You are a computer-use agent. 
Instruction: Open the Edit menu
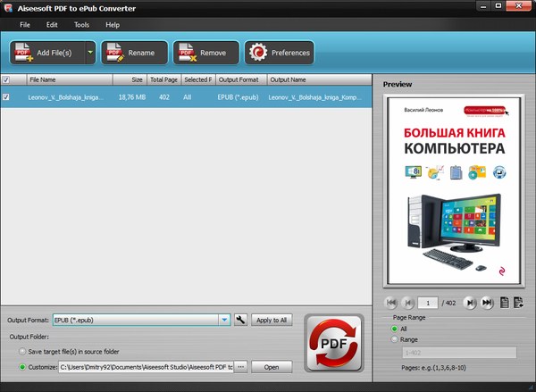(53, 24)
